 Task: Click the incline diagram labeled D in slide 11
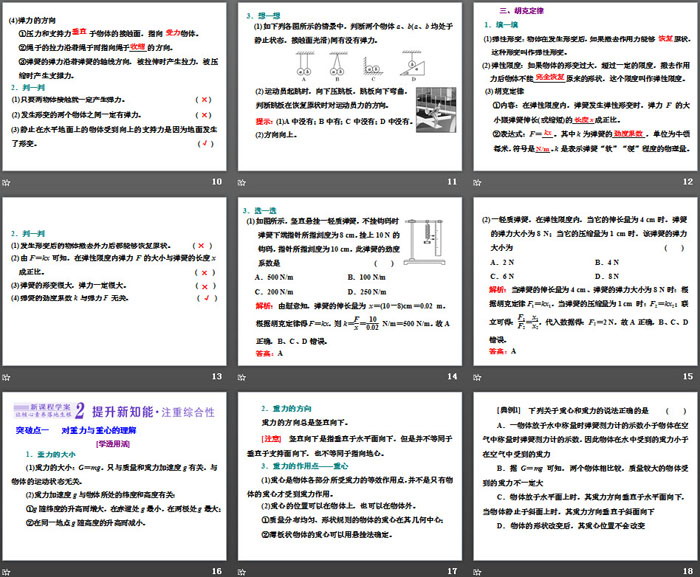click(413, 66)
